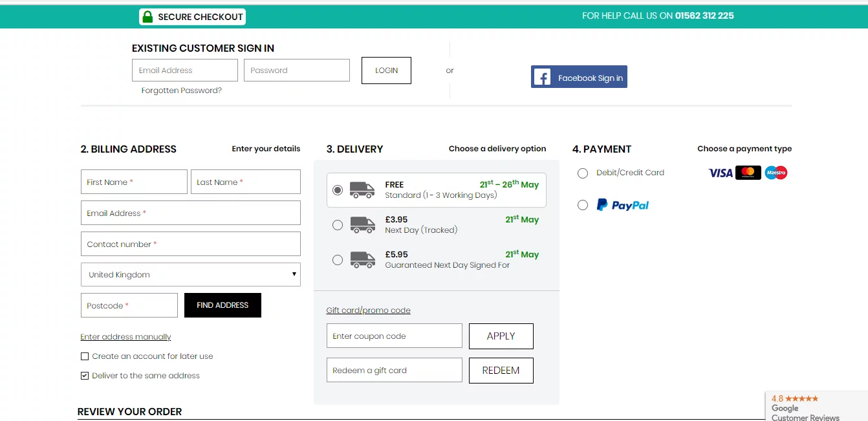Open the Forgotten Password? link
This screenshot has height=421, width=868.
tap(182, 91)
